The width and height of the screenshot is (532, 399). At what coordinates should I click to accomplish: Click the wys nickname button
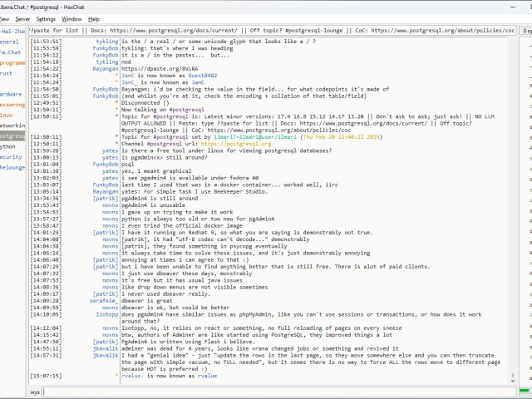(x=36, y=391)
